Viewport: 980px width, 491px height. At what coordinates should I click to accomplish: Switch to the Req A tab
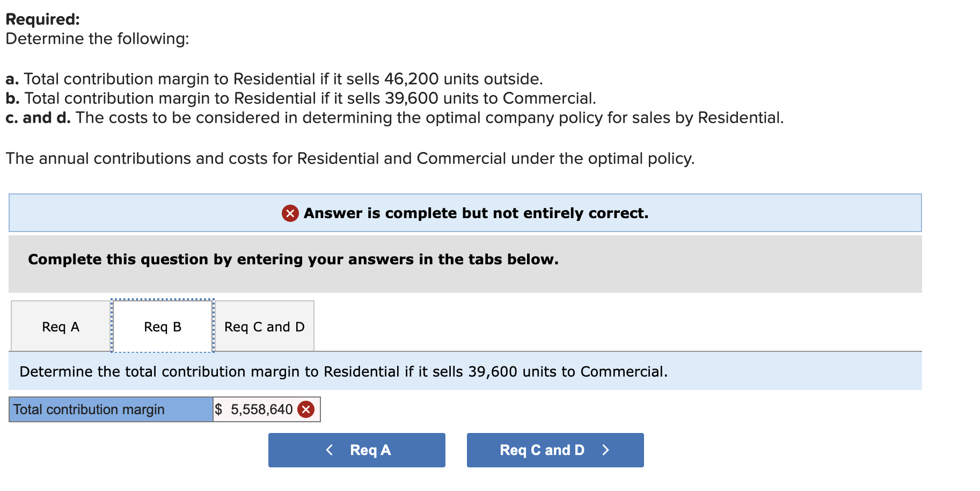[x=60, y=326]
